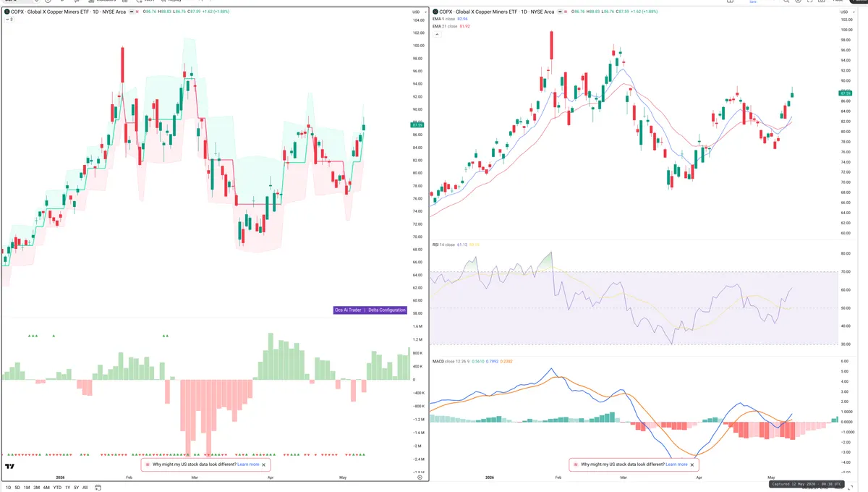Open Learn more link in left chart notice

tap(248, 465)
